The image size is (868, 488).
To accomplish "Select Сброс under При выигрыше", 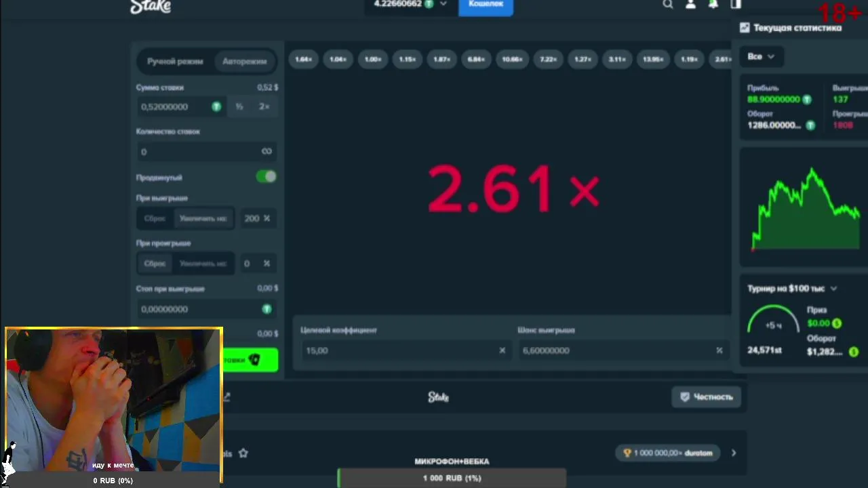I will tap(155, 218).
